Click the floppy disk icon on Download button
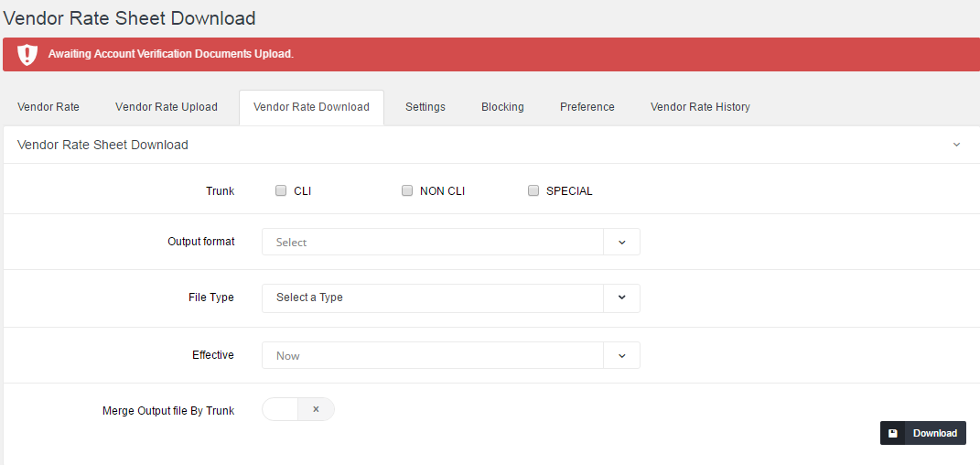The image size is (980, 465). point(893,433)
